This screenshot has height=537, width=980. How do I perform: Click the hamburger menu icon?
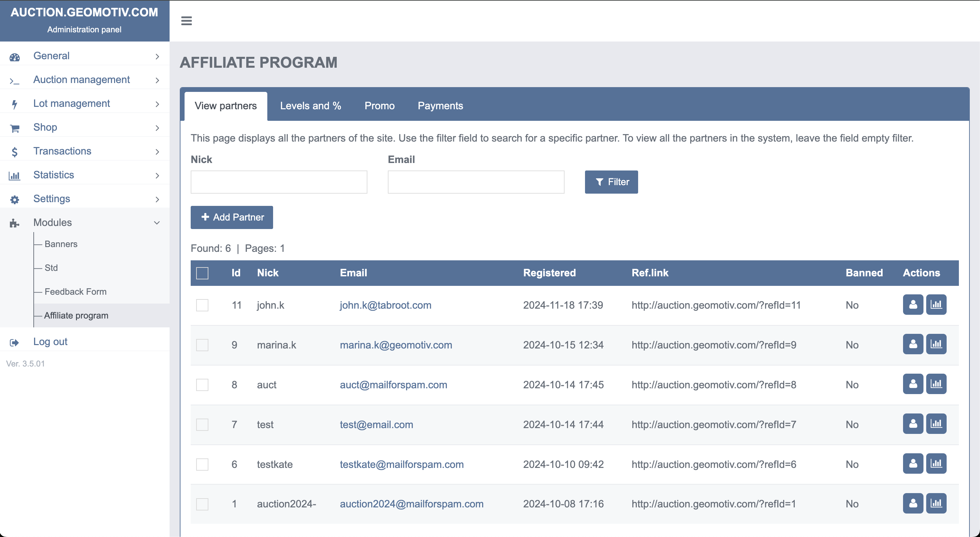(x=186, y=21)
